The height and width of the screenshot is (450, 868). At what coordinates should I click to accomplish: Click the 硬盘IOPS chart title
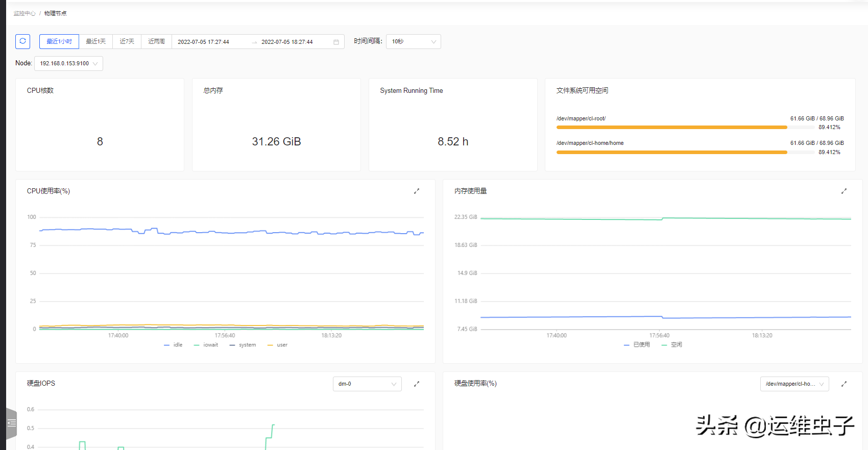(x=41, y=383)
